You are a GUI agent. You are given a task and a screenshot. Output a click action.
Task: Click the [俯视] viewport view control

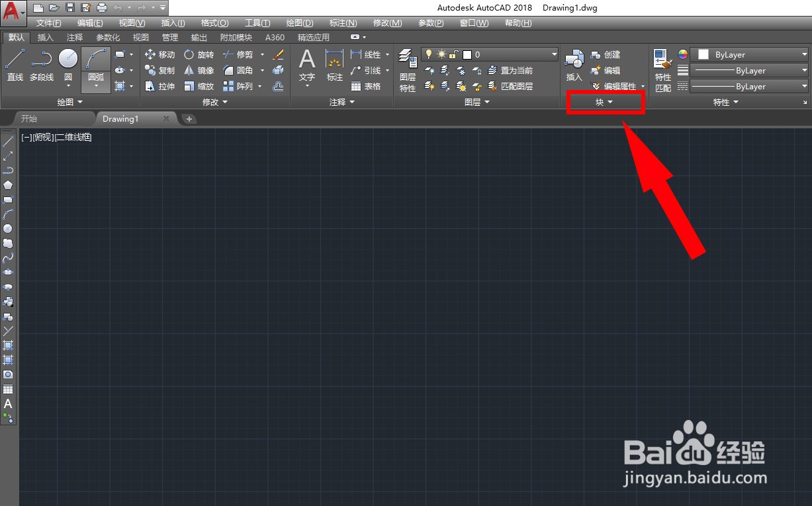[43, 138]
